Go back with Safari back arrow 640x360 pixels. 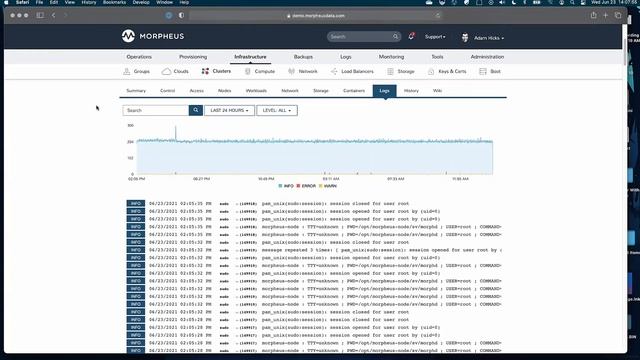pyautogui.click(x=53, y=16)
